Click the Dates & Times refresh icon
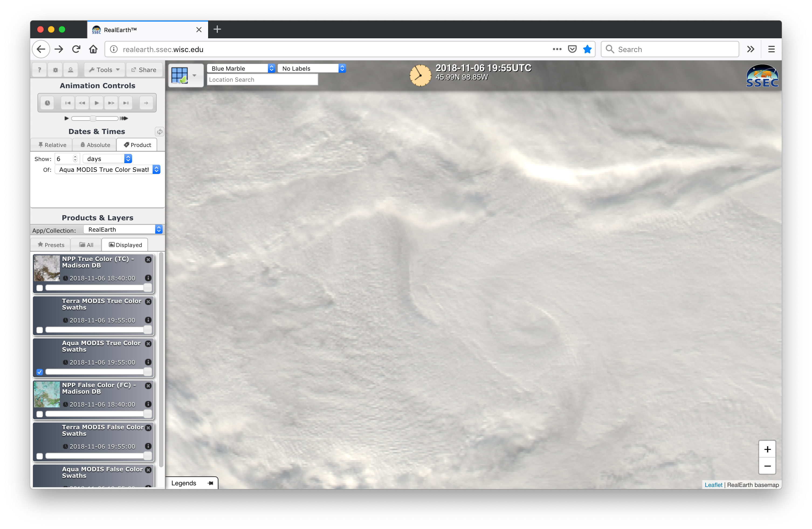 [160, 132]
